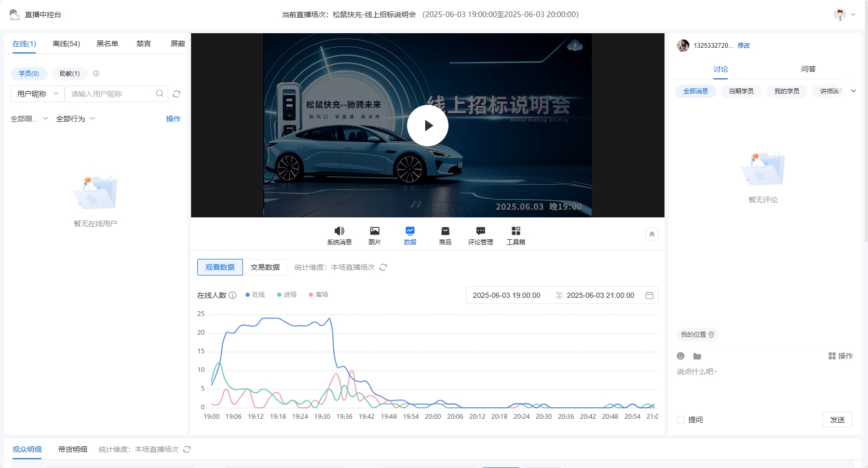Toggle the 在线 series in the chart legend
This screenshot has height=468, width=868.
click(255, 295)
